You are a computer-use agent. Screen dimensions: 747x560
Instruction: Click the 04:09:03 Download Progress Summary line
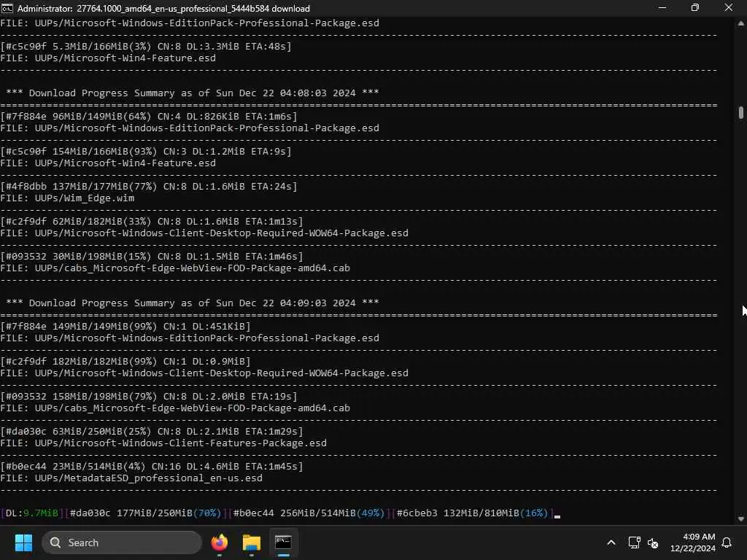[193, 303]
